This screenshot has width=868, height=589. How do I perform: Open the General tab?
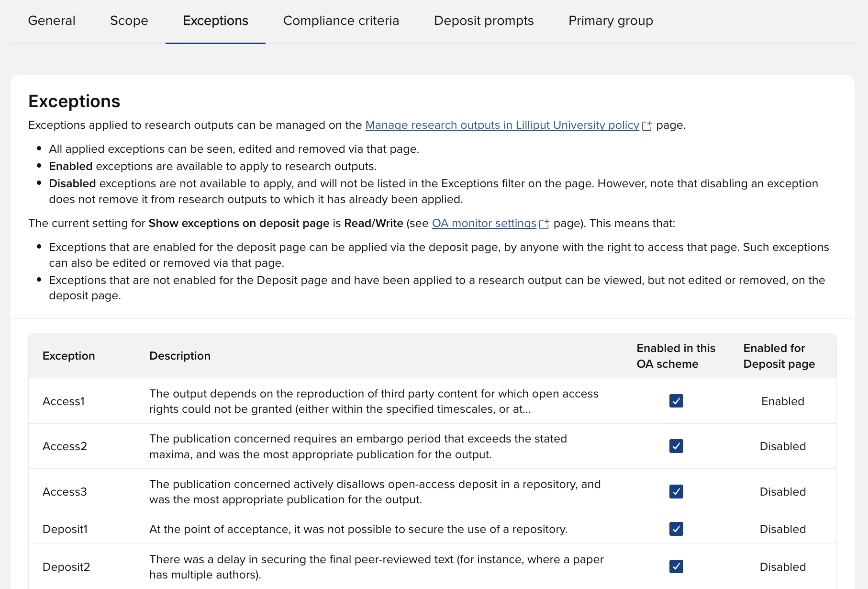[52, 21]
